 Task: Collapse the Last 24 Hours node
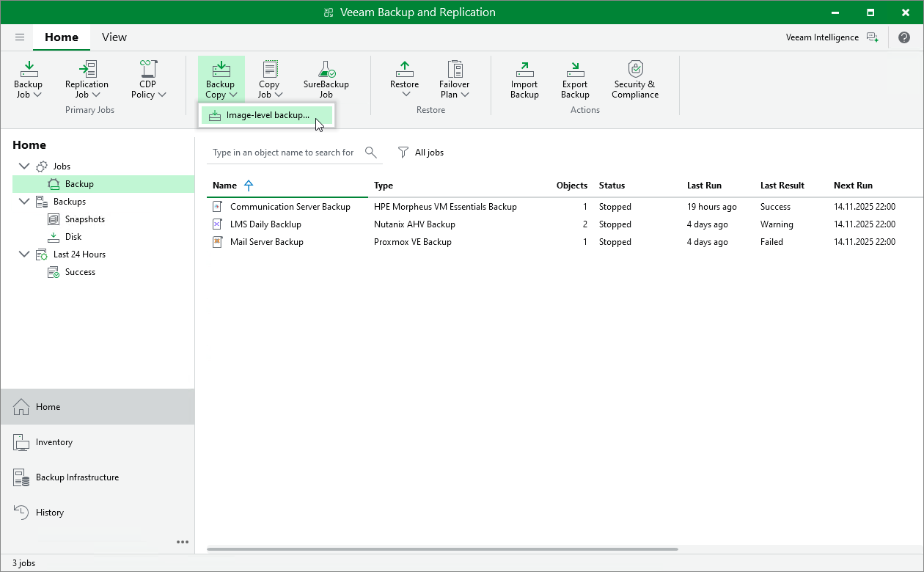[24, 254]
